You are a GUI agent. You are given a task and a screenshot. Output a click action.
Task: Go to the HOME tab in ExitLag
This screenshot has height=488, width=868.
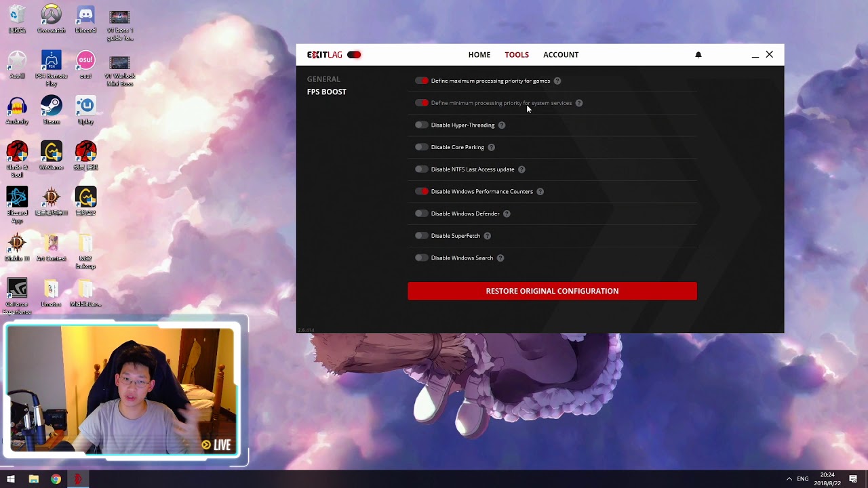point(479,55)
